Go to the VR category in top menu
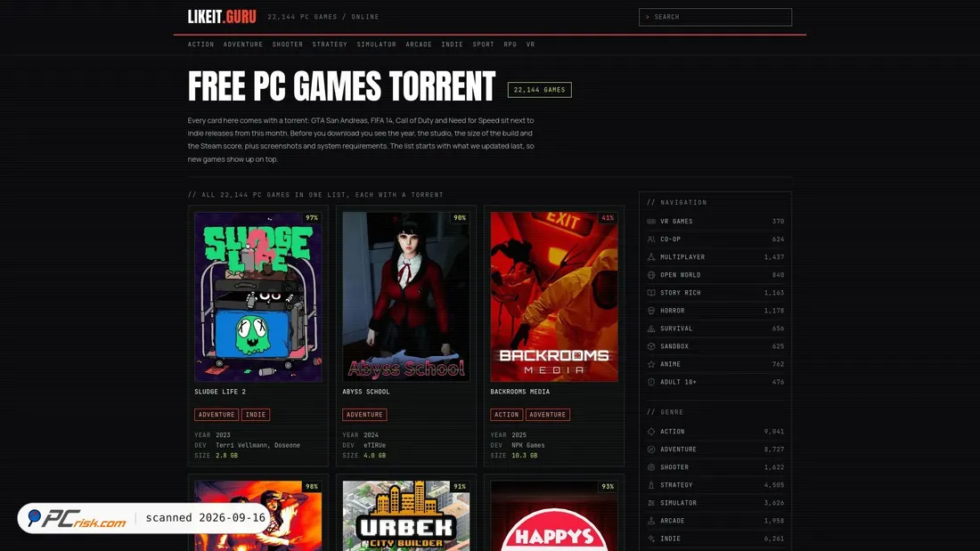This screenshot has height=551, width=980. [531, 45]
